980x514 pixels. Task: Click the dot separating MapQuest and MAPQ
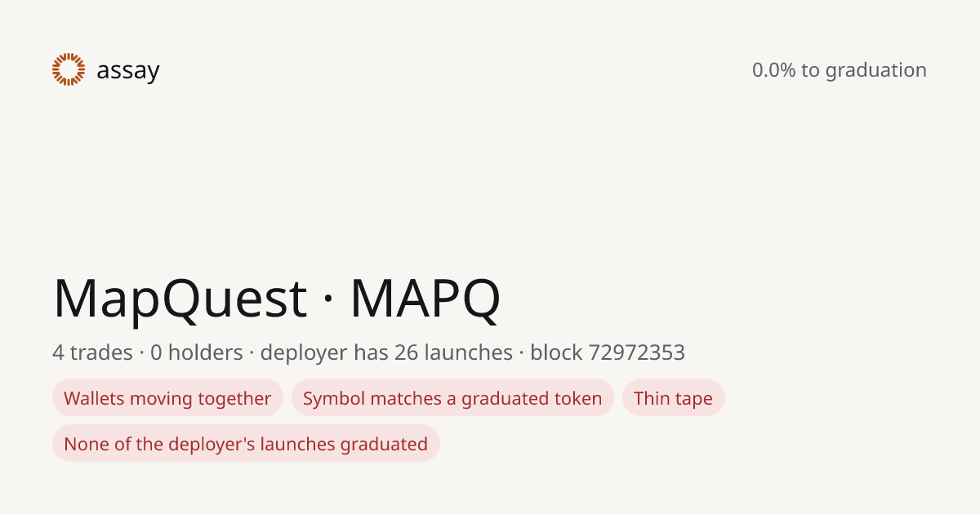(328, 300)
